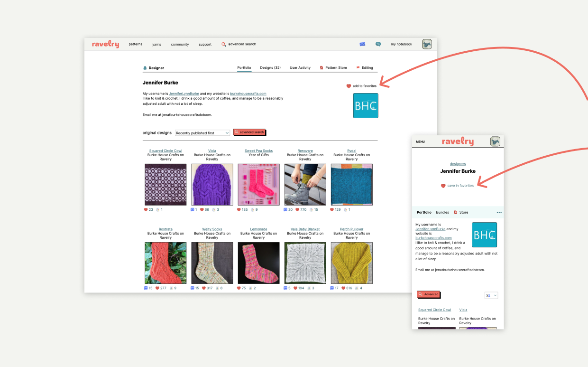Click the favorites heart under Welty Socks
The width and height of the screenshot is (588, 367).
204,288
